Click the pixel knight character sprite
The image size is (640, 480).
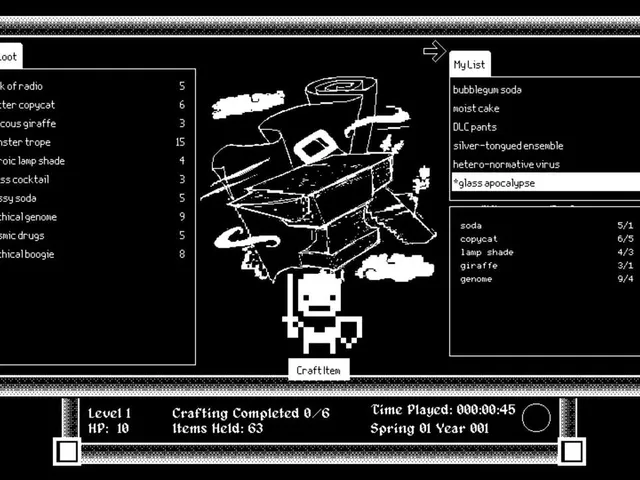[322, 312]
